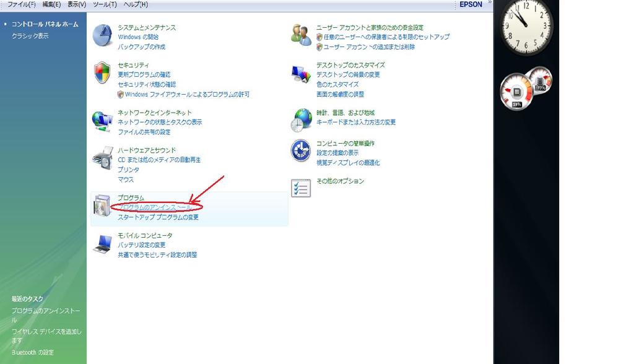Click the Ease of Access icon
Image resolution: width=634 pixels, height=364 pixels.
coord(301,150)
